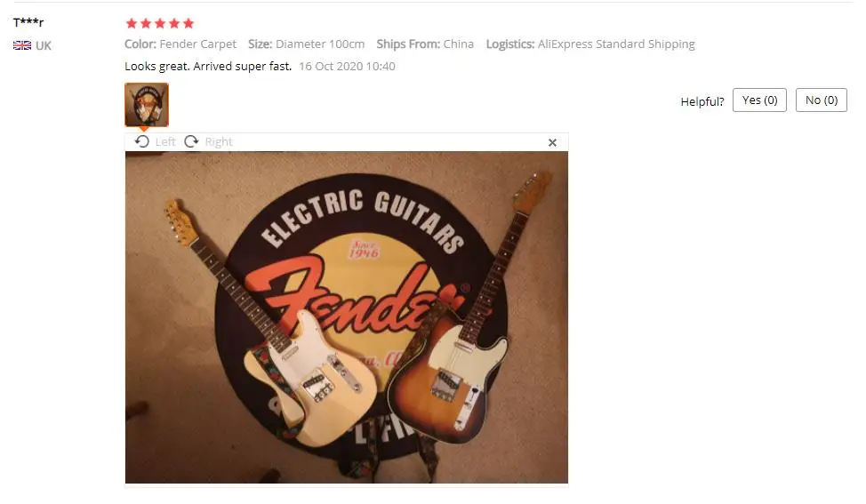Click the "Helpful?" label

coord(702,101)
